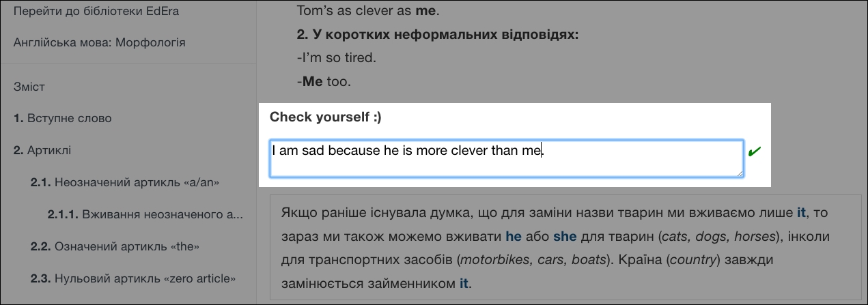Click the highlighted word 'she' in note
Viewport: 868px width, 305px height.
565,237
